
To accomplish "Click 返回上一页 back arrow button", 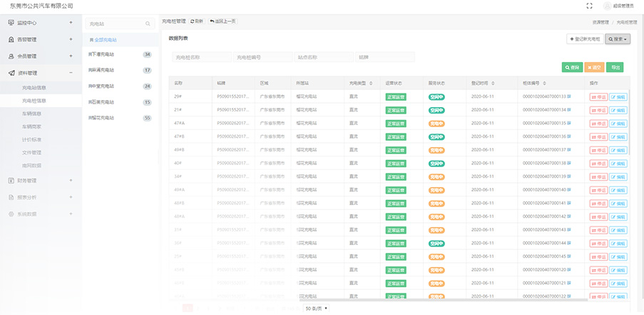I will pyautogui.click(x=223, y=21).
